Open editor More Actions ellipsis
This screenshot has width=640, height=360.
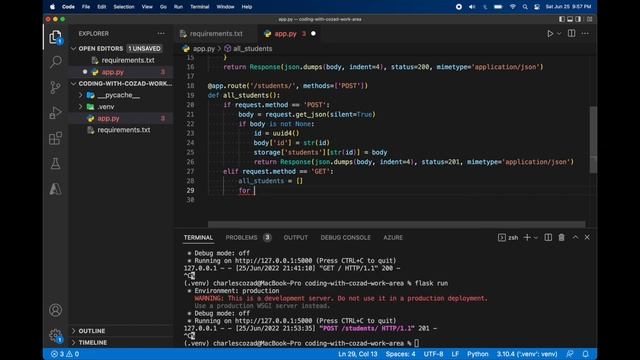pyautogui.click(x=585, y=33)
